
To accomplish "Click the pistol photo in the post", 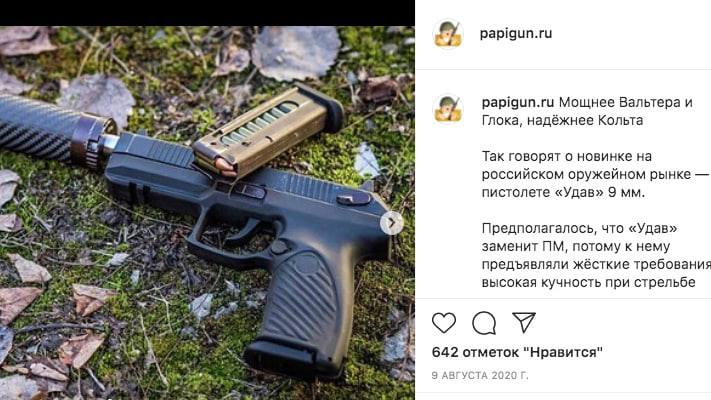I will [x=207, y=213].
